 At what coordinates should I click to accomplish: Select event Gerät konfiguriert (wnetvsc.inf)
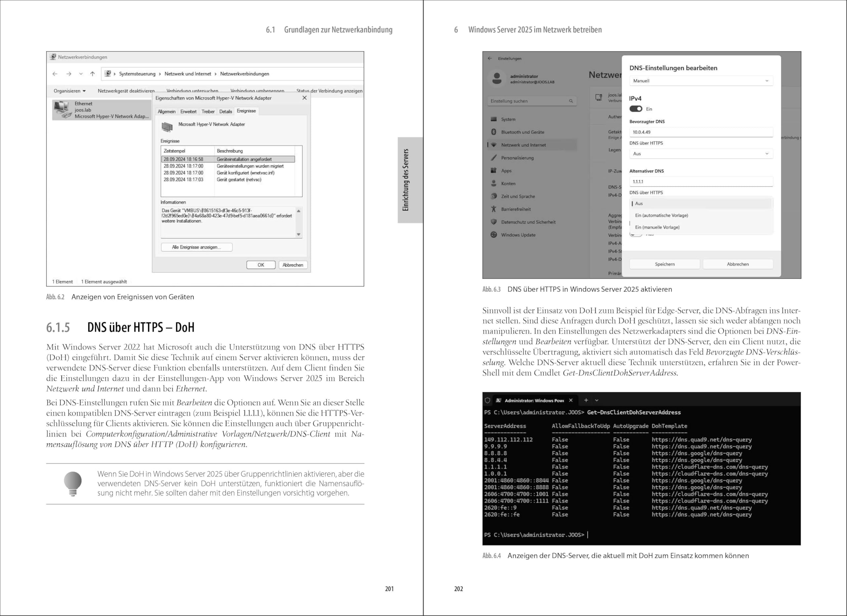[228, 173]
